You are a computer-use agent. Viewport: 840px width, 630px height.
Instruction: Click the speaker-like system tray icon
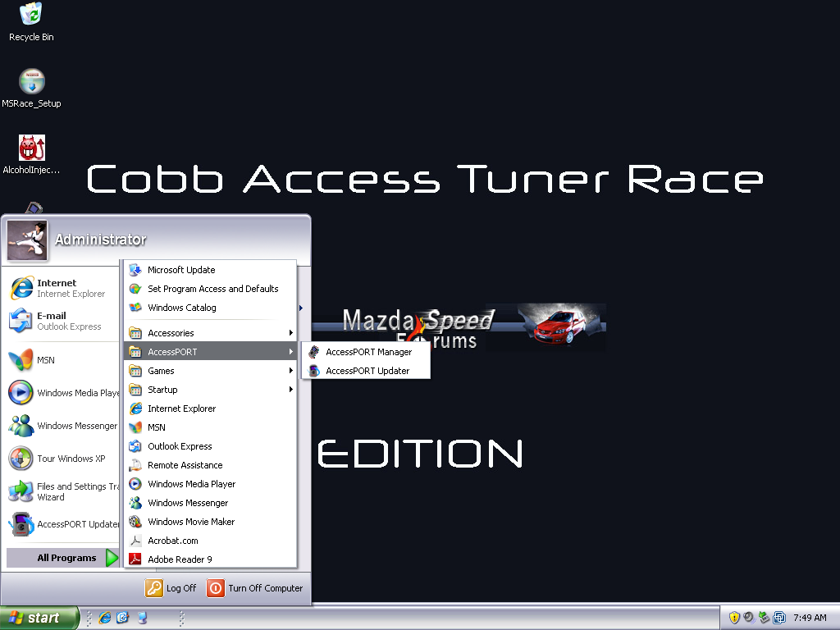click(x=749, y=618)
